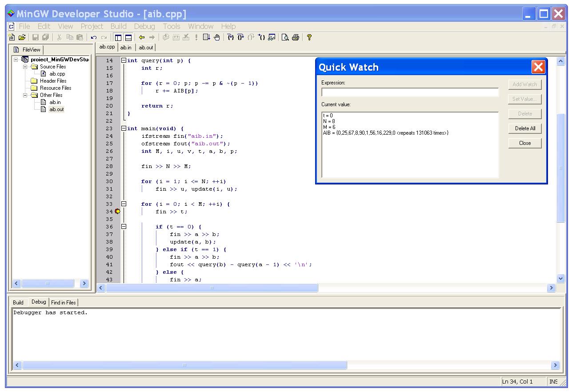The width and height of the screenshot is (572, 392).
Task: Click the yellow Help question mark icon
Action: (x=309, y=38)
